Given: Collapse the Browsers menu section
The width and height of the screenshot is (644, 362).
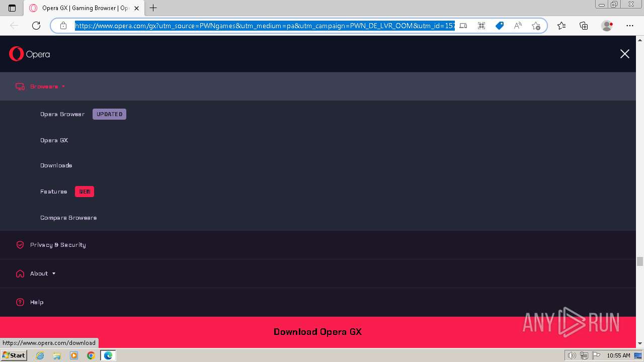Looking at the screenshot, I should pos(318,86).
